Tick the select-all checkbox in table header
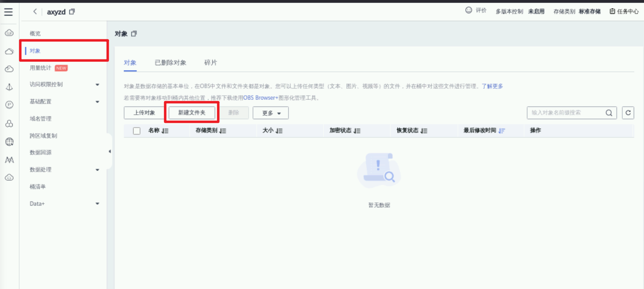The height and width of the screenshot is (289, 644). click(137, 131)
